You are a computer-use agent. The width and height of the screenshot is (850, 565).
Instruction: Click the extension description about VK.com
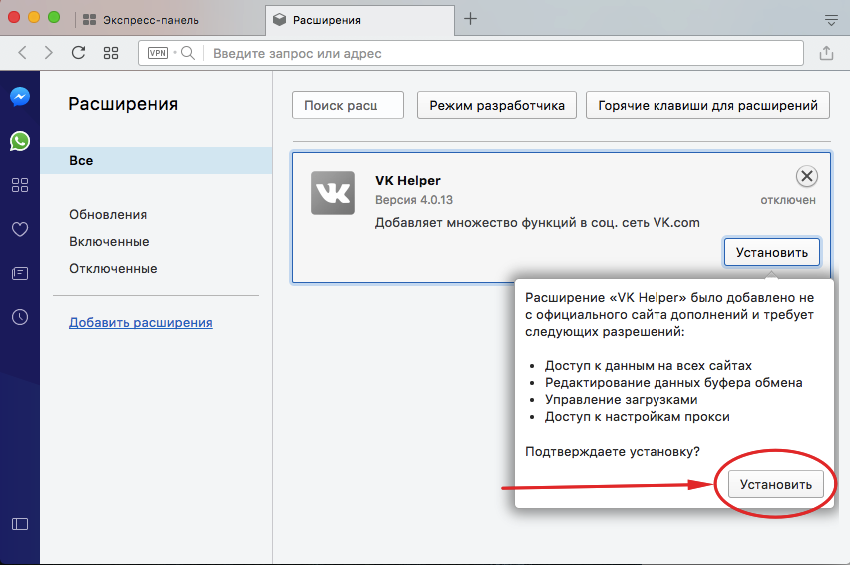(537, 223)
